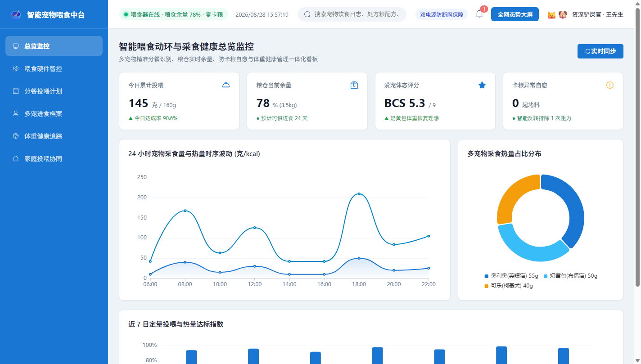Click the dog avatar emoji
Image resolution: width=641 pixels, height=364 pixels.
coord(563,15)
